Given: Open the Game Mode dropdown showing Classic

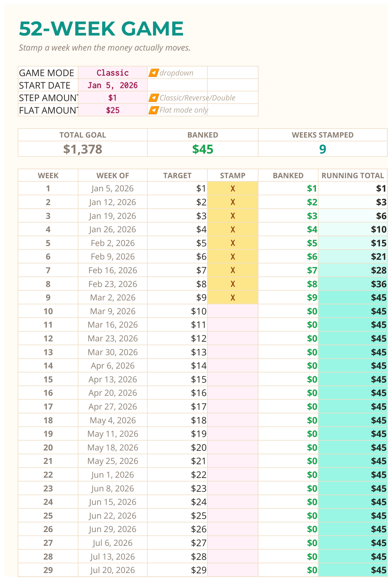Looking at the screenshot, I should (113, 73).
